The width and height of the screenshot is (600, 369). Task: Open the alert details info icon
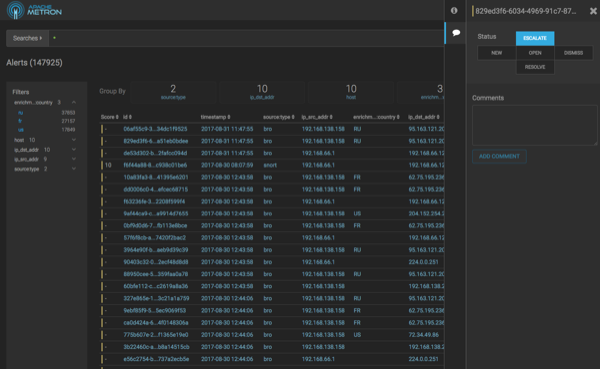[x=454, y=11]
